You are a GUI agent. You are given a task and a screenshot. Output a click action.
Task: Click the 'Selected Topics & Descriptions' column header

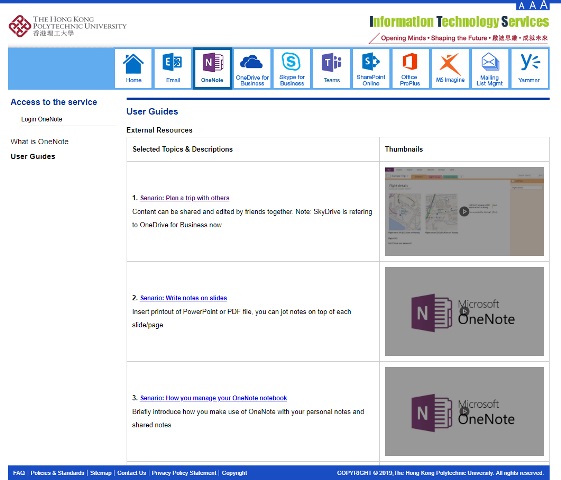(182, 149)
